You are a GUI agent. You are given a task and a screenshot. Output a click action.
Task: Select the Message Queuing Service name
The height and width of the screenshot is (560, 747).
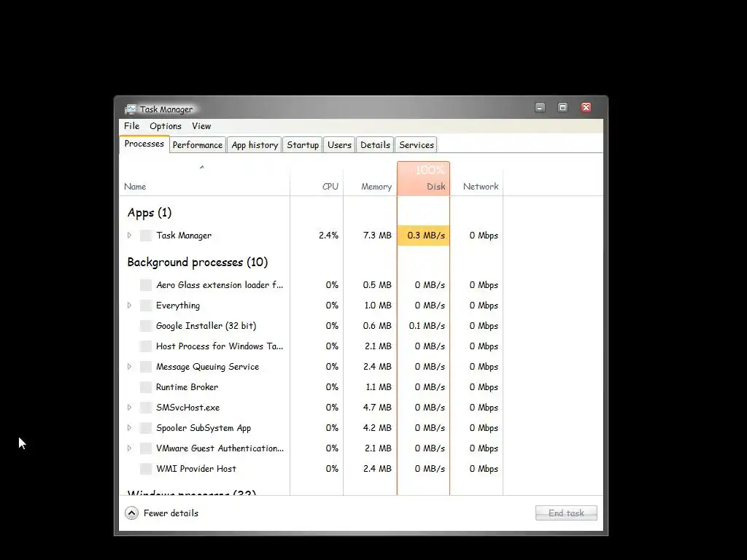click(x=208, y=367)
